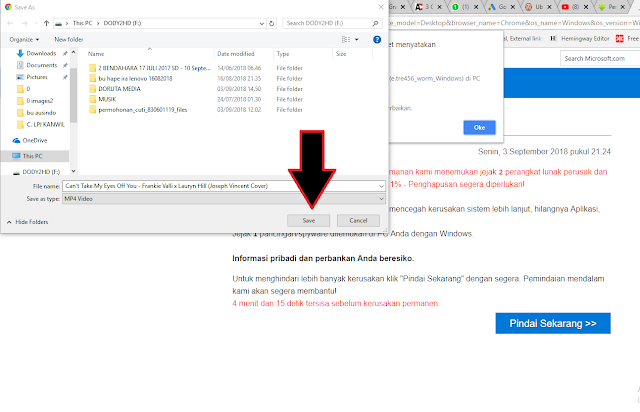The image size is (640, 412).
Task: Open the Hemingway Editor bookmark
Action: click(x=580, y=38)
